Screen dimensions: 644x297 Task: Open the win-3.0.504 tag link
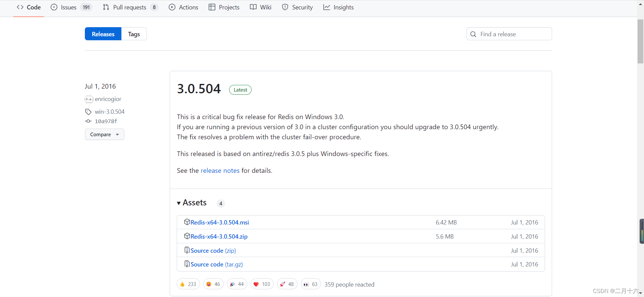click(110, 112)
